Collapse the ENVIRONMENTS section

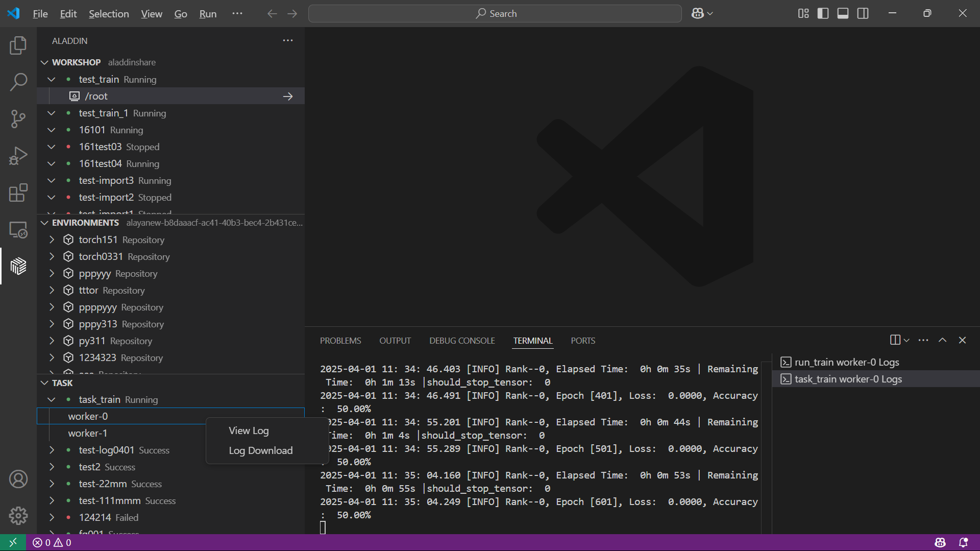coord(45,223)
